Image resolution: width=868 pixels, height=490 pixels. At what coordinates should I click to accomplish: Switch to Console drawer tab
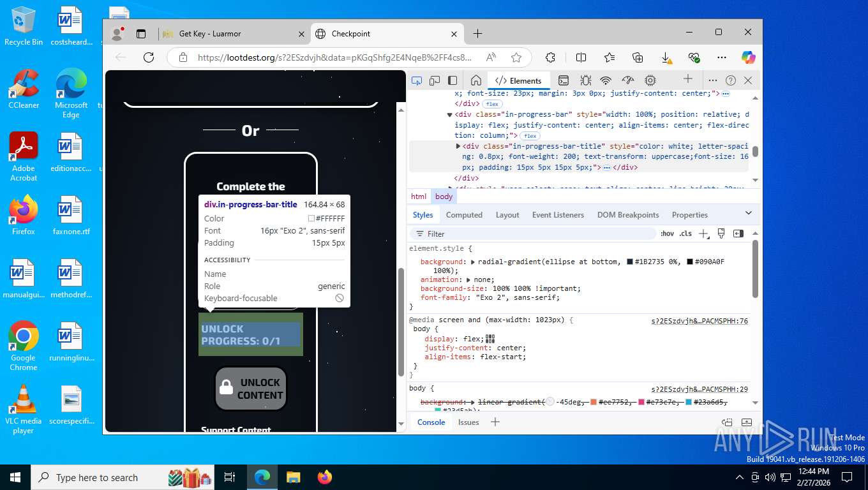click(x=431, y=422)
